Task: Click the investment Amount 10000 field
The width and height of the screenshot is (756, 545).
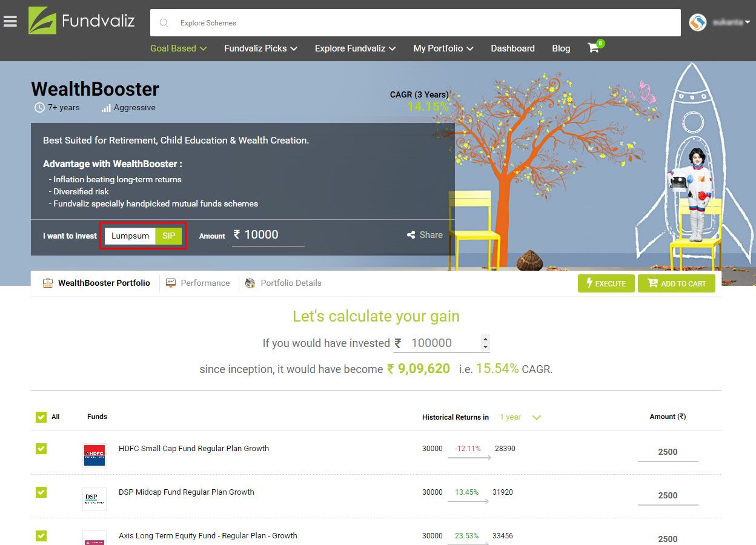Action: coord(268,235)
